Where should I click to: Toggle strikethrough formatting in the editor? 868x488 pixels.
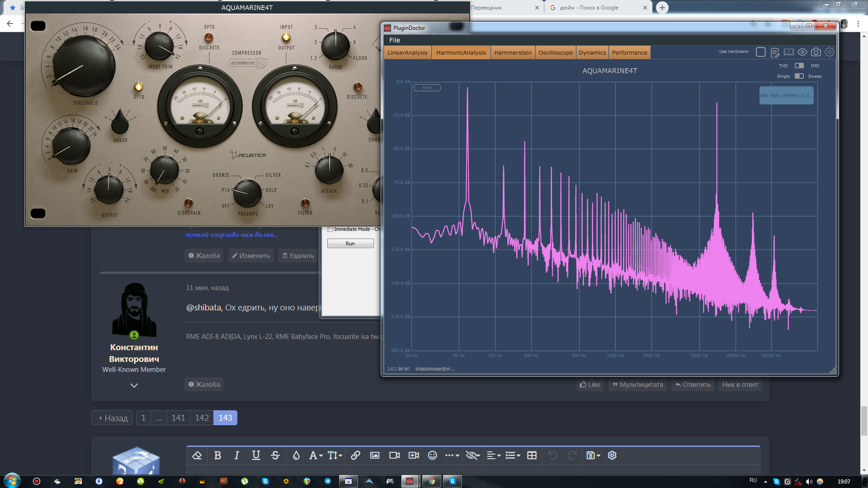coord(275,455)
